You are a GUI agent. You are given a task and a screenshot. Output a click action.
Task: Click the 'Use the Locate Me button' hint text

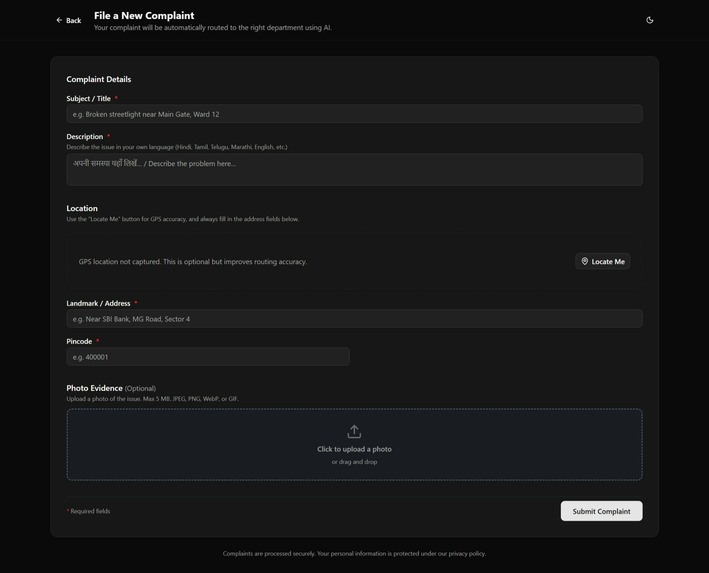(183, 219)
